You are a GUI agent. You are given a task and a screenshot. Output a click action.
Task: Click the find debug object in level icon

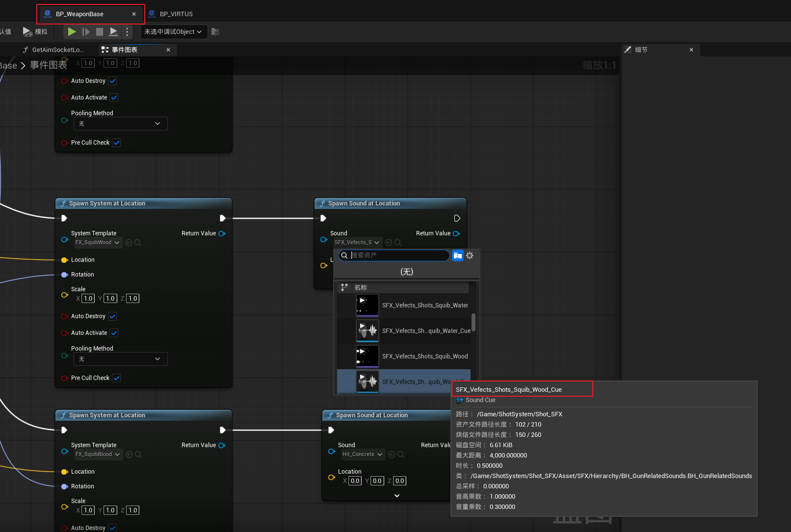pyautogui.click(x=215, y=32)
